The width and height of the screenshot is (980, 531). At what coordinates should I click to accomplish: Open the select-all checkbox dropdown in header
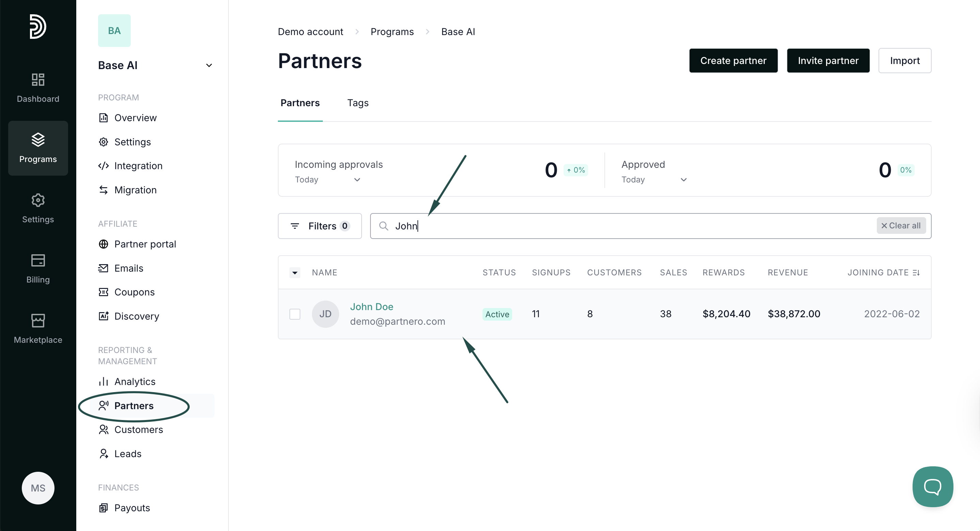coord(295,273)
